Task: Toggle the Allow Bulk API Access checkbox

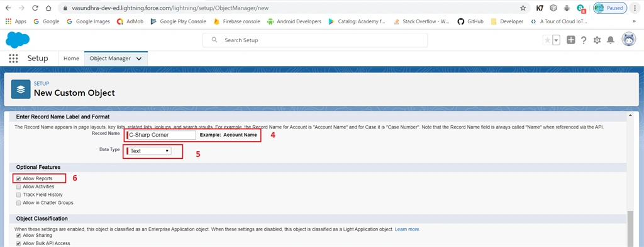Action: (x=18, y=244)
